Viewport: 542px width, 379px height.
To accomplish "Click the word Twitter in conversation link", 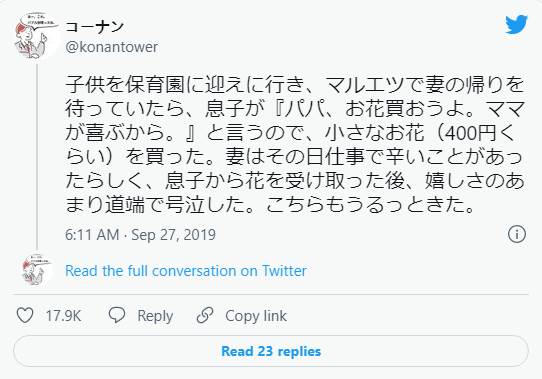I will [x=284, y=271].
